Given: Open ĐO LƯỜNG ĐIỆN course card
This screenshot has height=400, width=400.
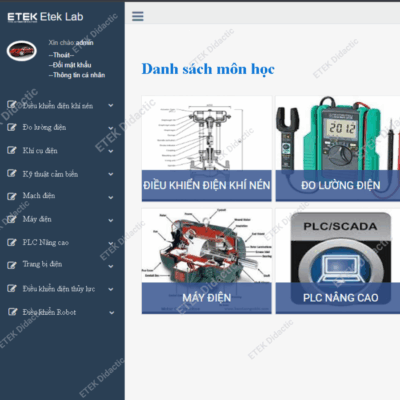Looking at the screenshot, I should pos(338,149).
